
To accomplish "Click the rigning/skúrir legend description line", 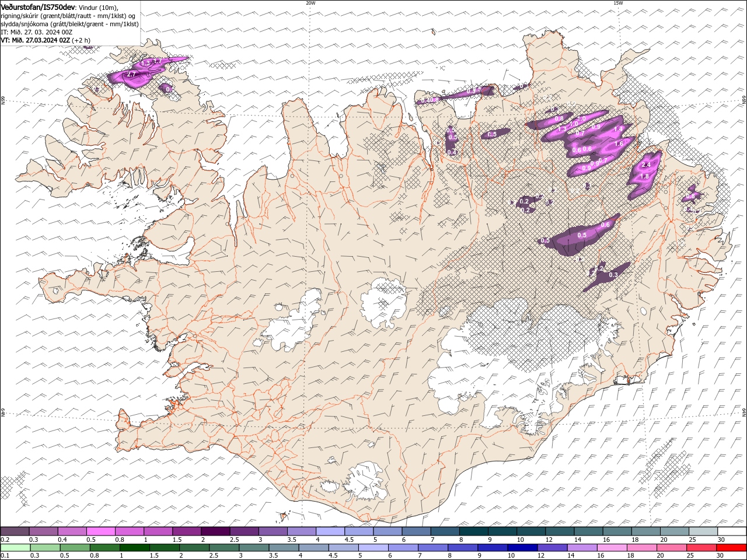I will 68,15.
